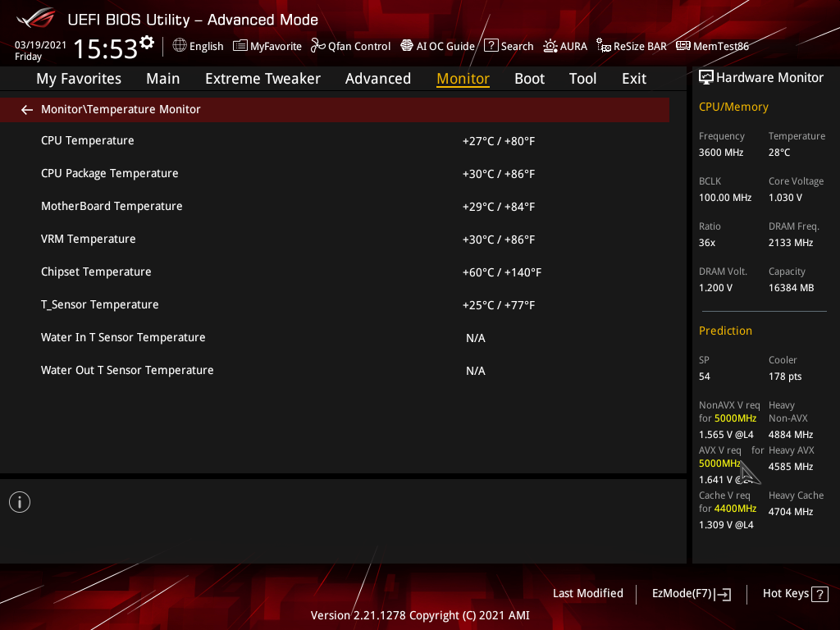Click the 15:53 clock display

(106, 48)
